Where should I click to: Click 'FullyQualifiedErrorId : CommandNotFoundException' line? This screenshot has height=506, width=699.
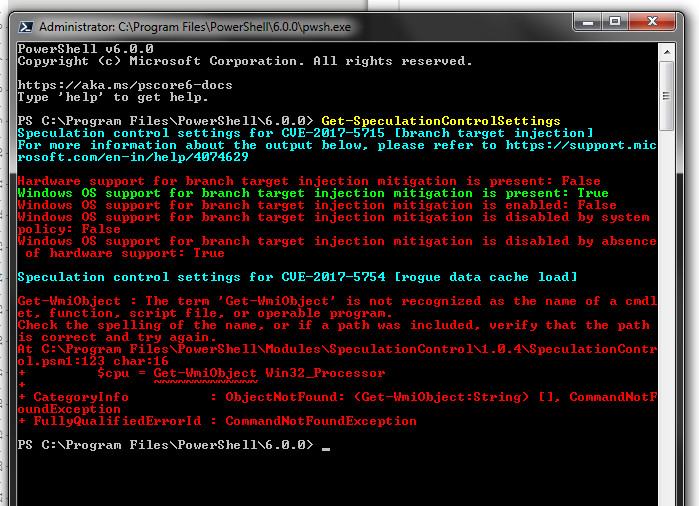coord(217,421)
